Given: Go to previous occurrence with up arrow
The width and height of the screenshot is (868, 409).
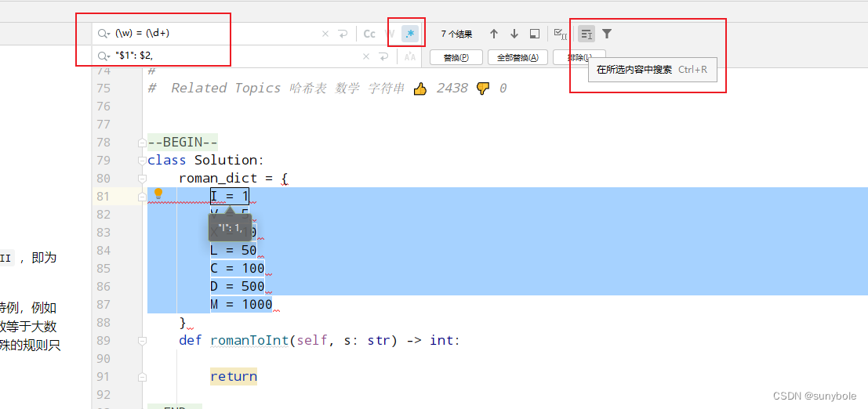Looking at the screenshot, I should [494, 34].
